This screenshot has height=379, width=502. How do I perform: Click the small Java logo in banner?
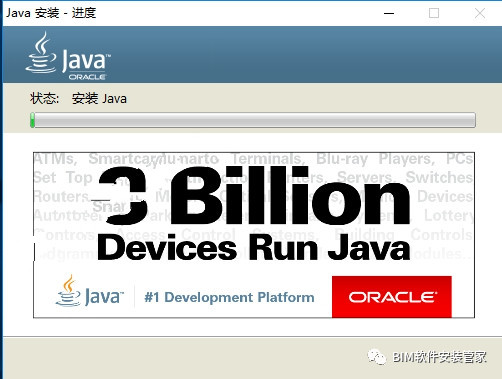(x=89, y=291)
